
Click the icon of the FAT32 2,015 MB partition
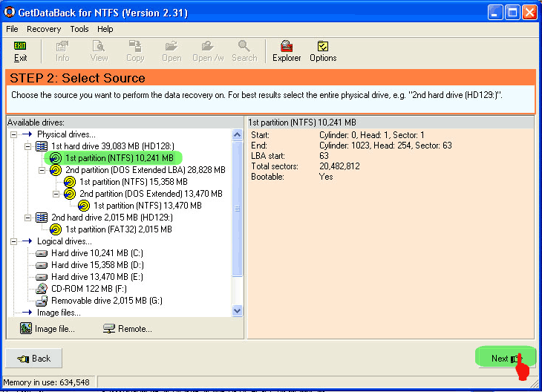56,229
